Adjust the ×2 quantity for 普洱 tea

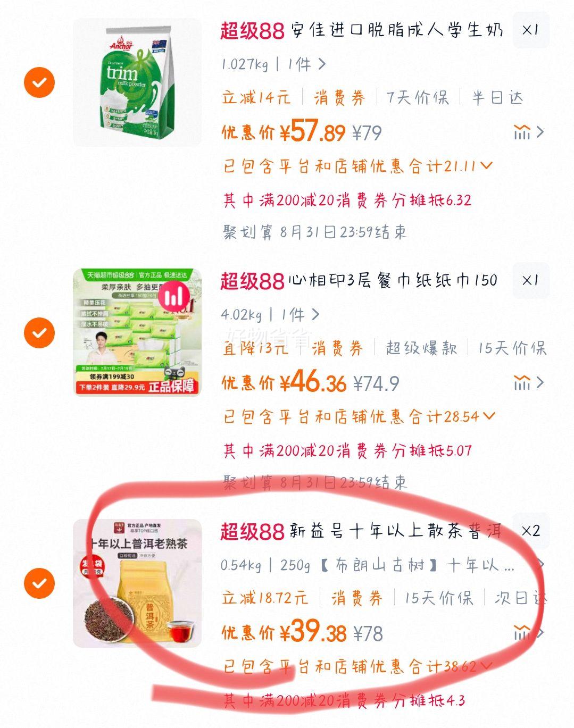531,531
